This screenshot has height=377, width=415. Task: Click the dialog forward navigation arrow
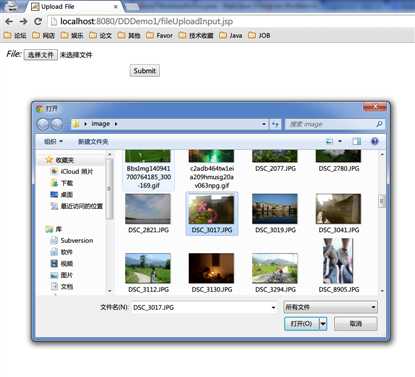click(x=57, y=124)
